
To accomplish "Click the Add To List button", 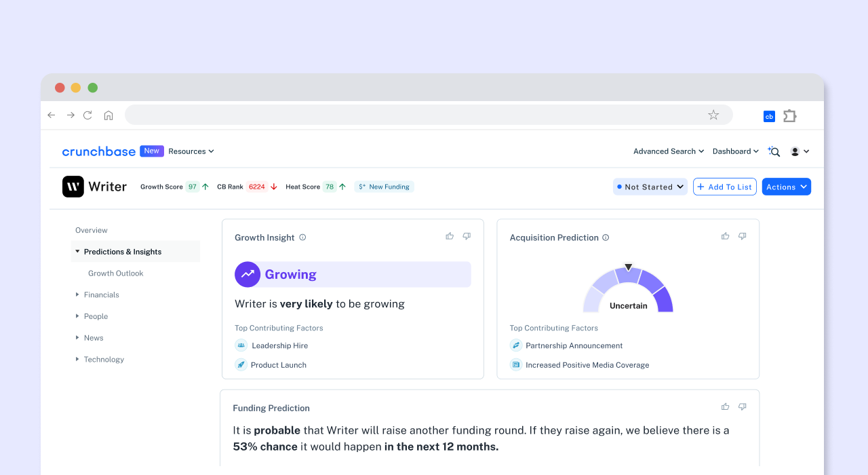I will [x=725, y=187].
